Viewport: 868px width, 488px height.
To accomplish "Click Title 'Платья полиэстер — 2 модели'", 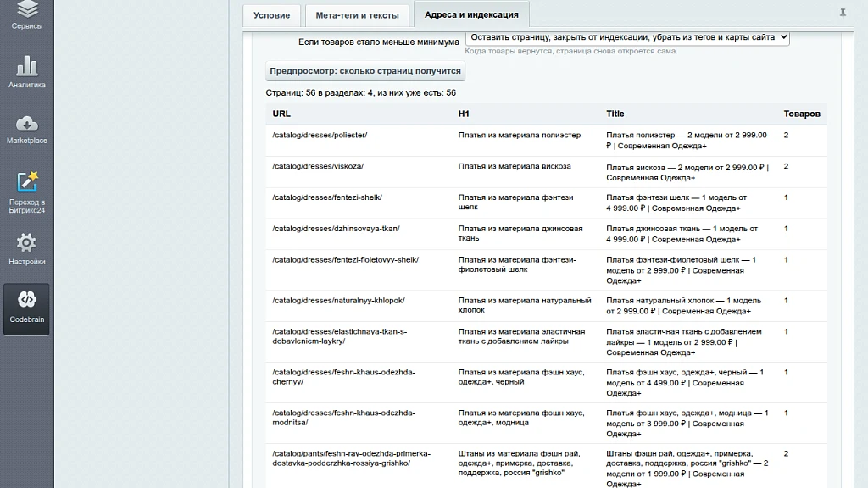I will pyautogui.click(x=687, y=141).
